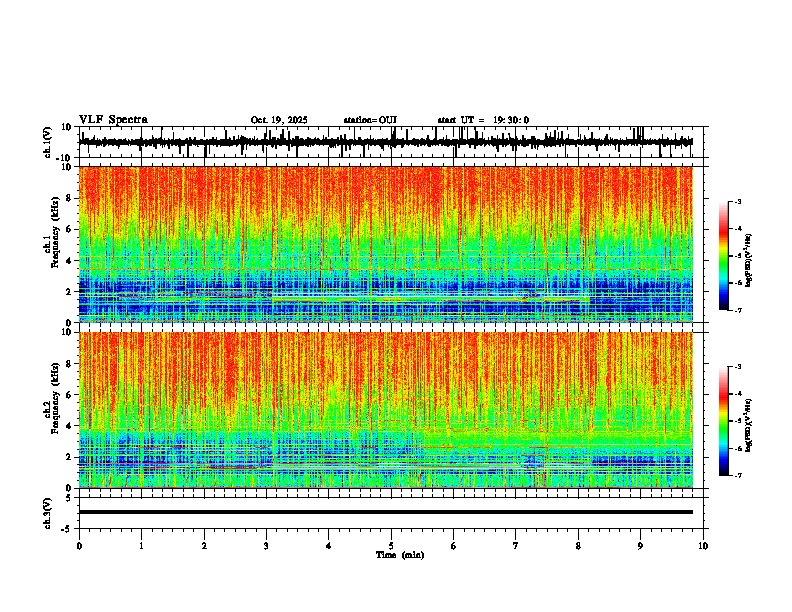Image resolution: width=792 pixels, height=612 pixels.
Task: Click inside the ch.1 spectrogram panel
Action: (385, 244)
